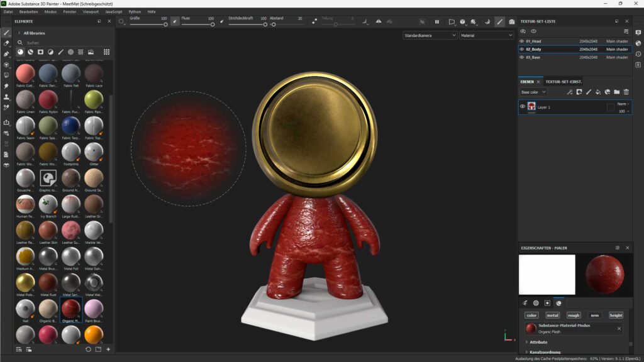Screen dimensions: 644x362
Task: Open texture set list settings icon
Action: pos(626,31)
